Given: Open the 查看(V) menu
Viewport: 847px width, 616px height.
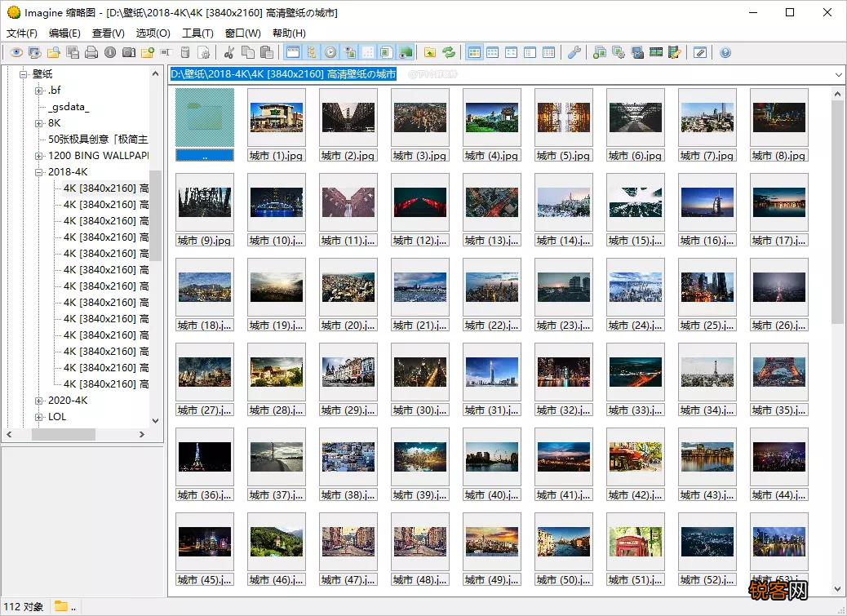Looking at the screenshot, I should point(108,33).
